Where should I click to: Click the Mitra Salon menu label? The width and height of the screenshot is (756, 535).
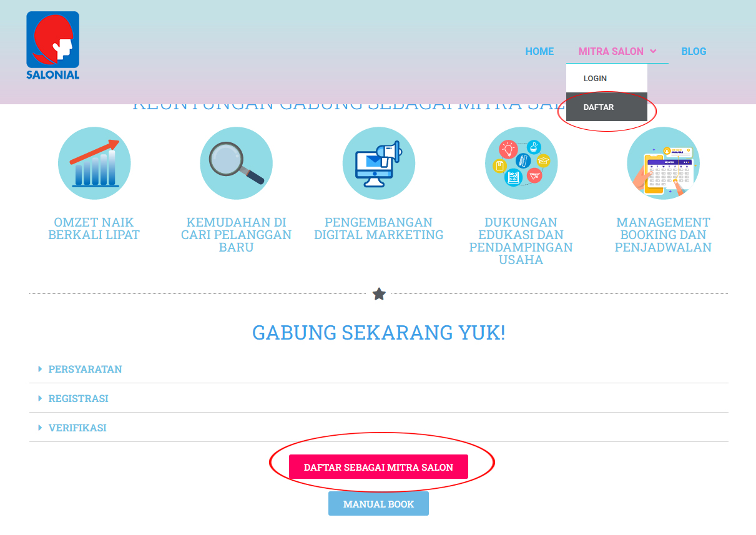[611, 51]
